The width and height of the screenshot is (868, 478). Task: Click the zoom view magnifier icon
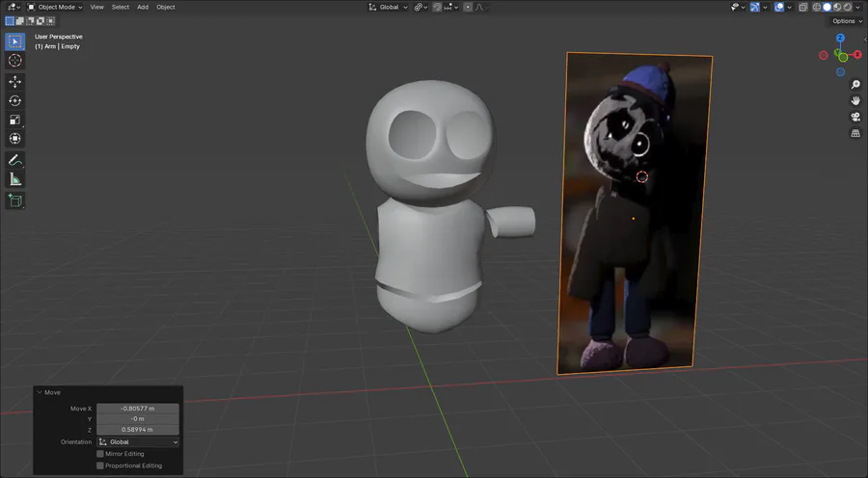point(855,85)
